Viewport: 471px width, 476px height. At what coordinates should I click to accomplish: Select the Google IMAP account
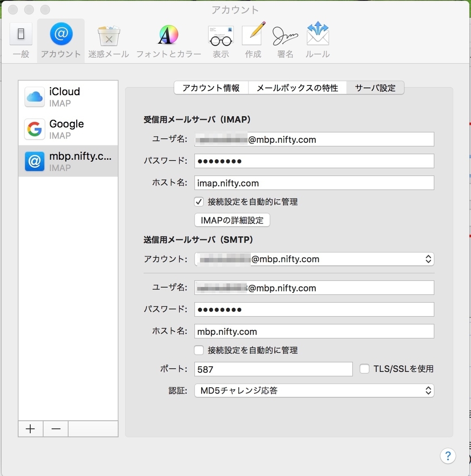[68, 129]
